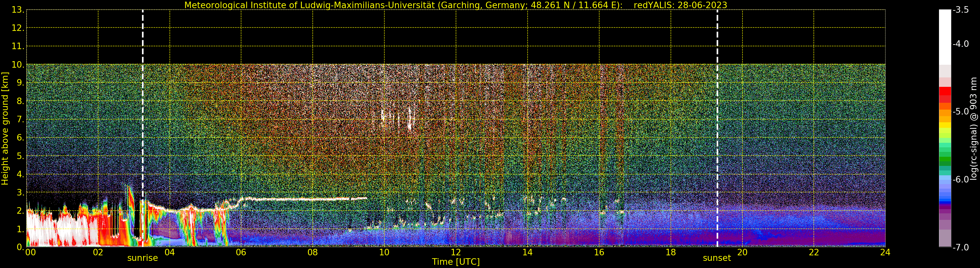Click the "14" tick on the time axis
Image resolution: width=980 pixels, height=268 pixels.
[x=527, y=252]
